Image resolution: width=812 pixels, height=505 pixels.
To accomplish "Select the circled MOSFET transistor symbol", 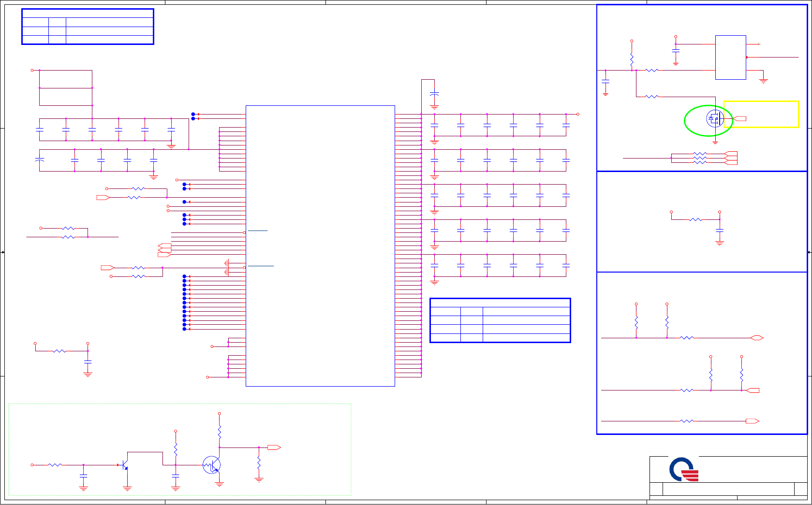I will point(715,118).
